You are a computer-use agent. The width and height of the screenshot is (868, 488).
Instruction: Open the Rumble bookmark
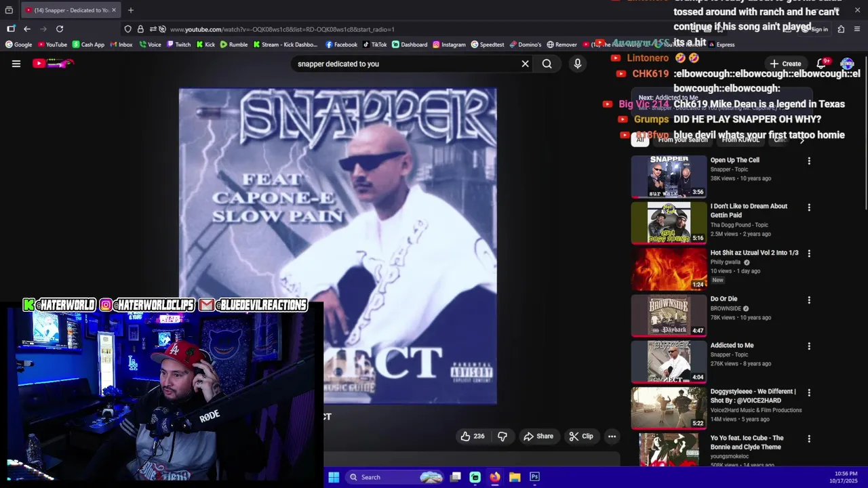(234, 45)
